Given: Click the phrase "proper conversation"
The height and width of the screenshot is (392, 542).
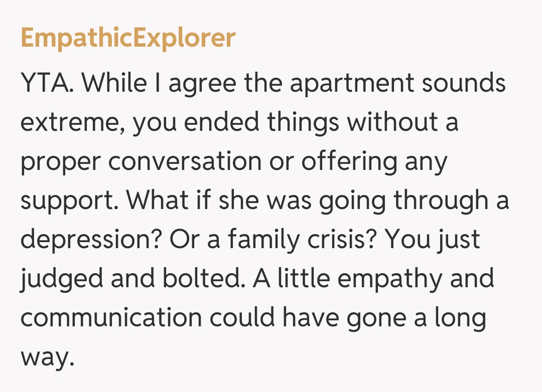Looking at the screenshot, I should coord(141,162).
